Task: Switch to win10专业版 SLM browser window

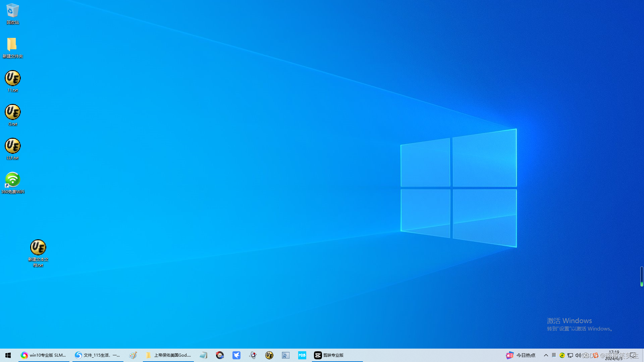Action: (x=44, y=355)
